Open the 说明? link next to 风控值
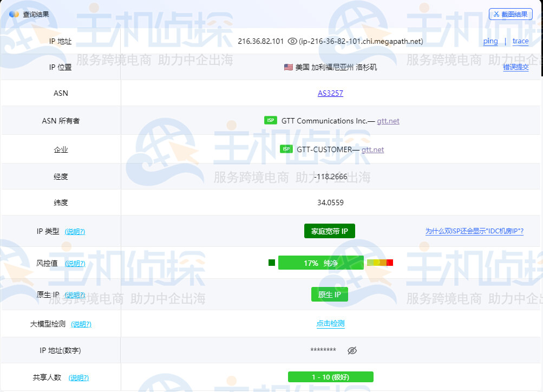 click(75, 264)
